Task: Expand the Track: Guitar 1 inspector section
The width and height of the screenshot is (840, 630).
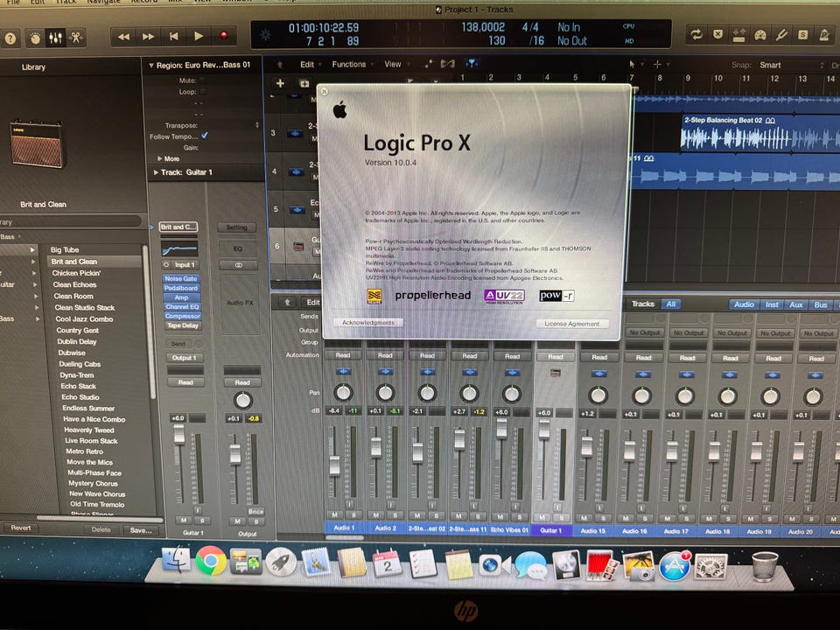Action: (156, 172)
